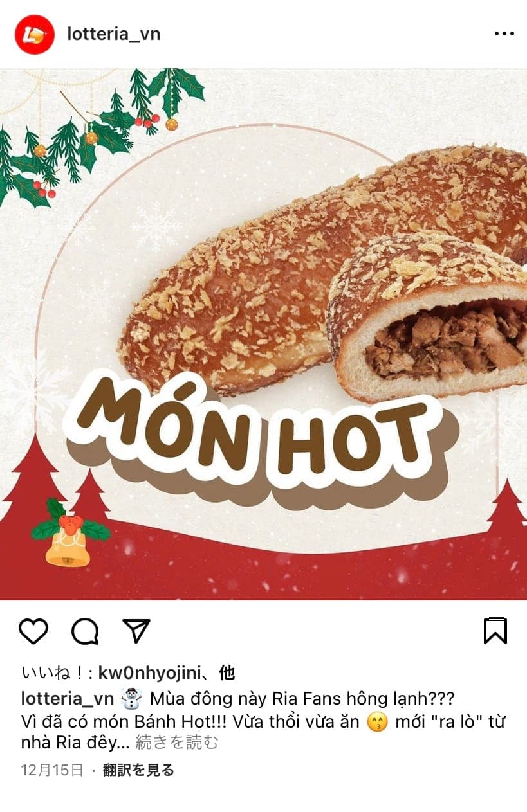Tap the bread product post image
The image size is (527, 812).
click(x=263, y=334)
